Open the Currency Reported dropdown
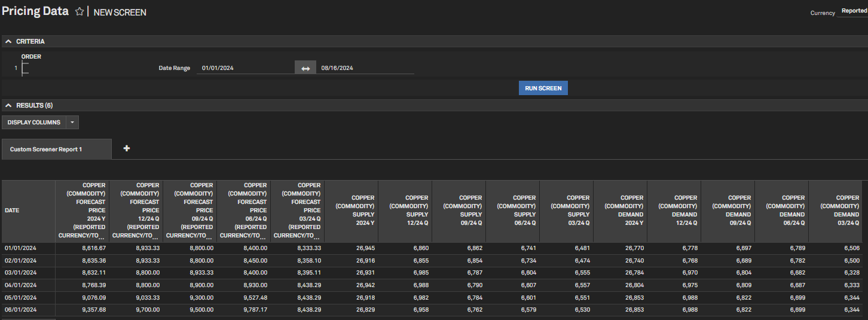This screenshot has height=320, width=868. (x=854, y=11)
